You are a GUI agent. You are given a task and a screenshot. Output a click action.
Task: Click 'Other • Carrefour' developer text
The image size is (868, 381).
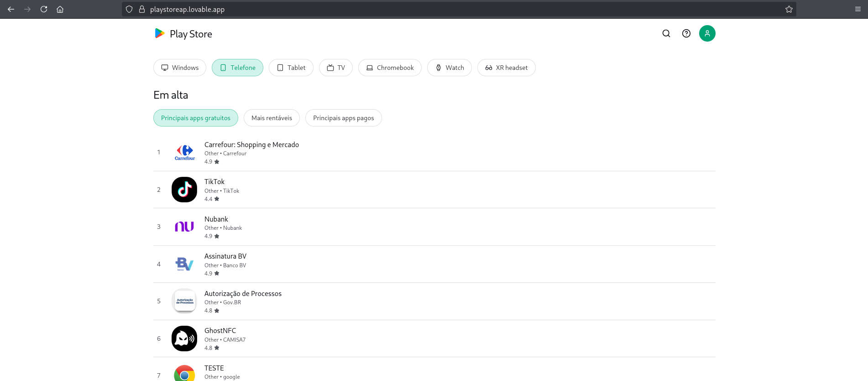pos(225,153)
